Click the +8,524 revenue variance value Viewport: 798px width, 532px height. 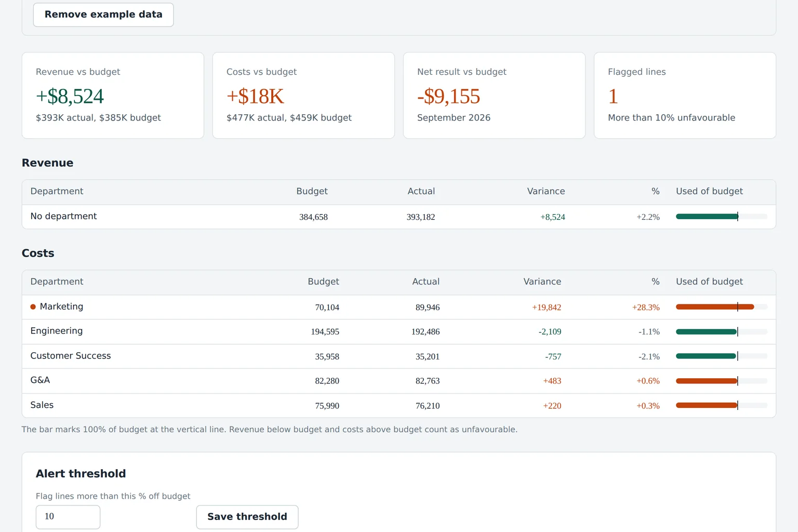click(553, 217)
